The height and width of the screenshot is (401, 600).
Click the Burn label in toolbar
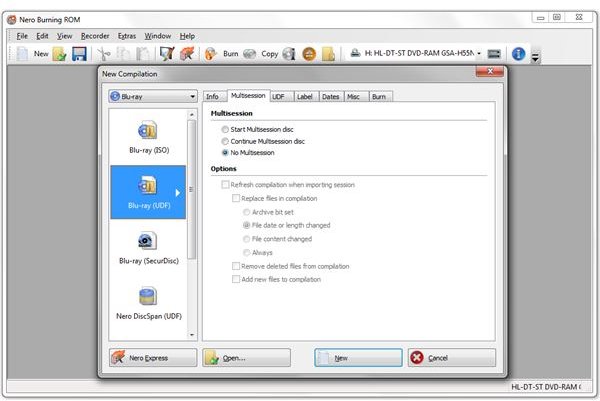(230, 54)
